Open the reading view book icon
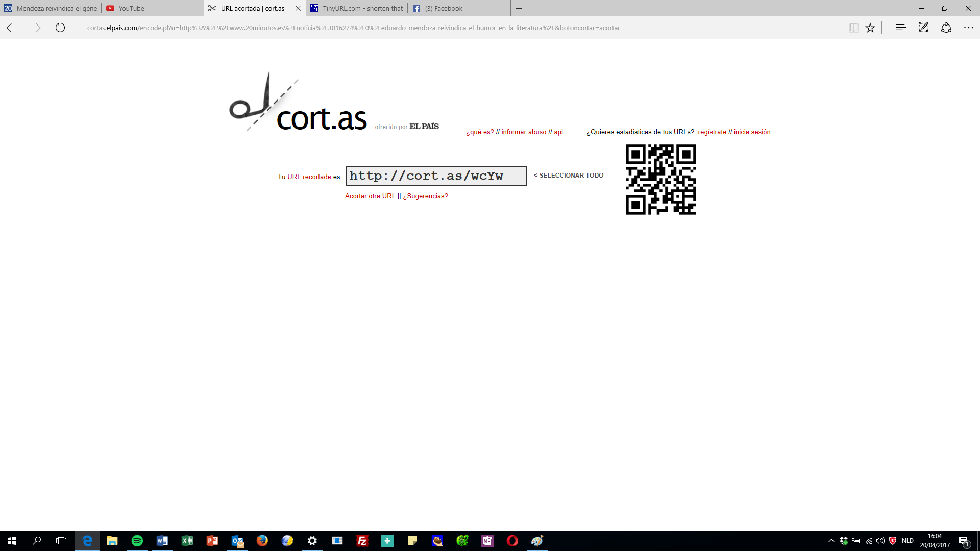The width and height of the screenshot is (980, 551). click(853, 28)
